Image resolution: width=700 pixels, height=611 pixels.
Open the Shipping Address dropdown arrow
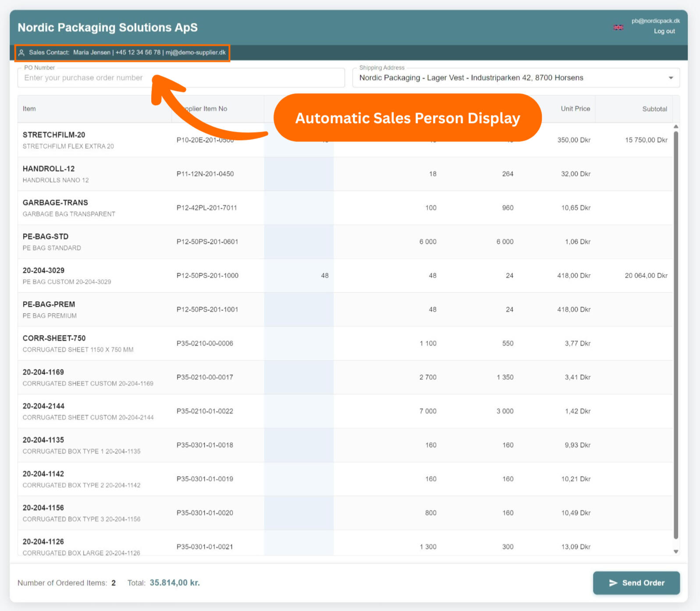[670, 78]
